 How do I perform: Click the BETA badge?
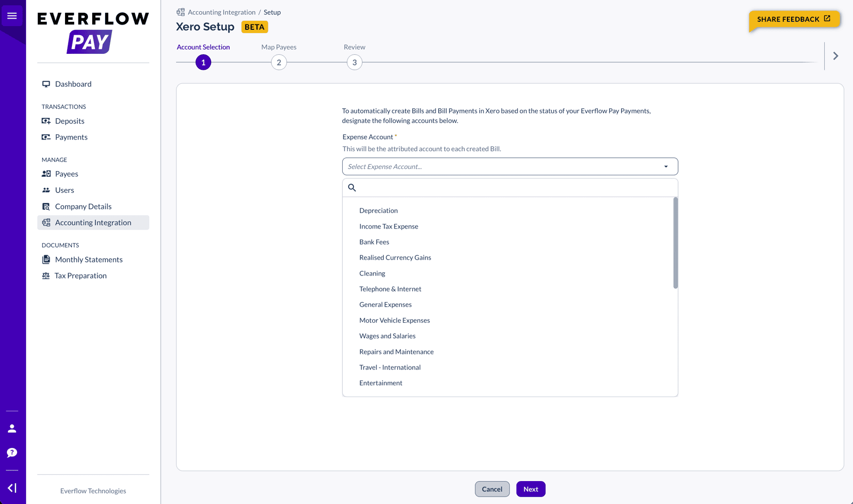pos(254,27)
